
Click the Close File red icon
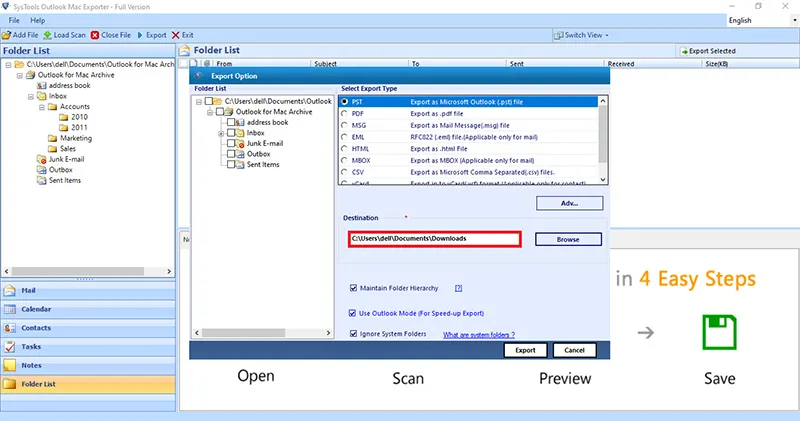point(95,35)
